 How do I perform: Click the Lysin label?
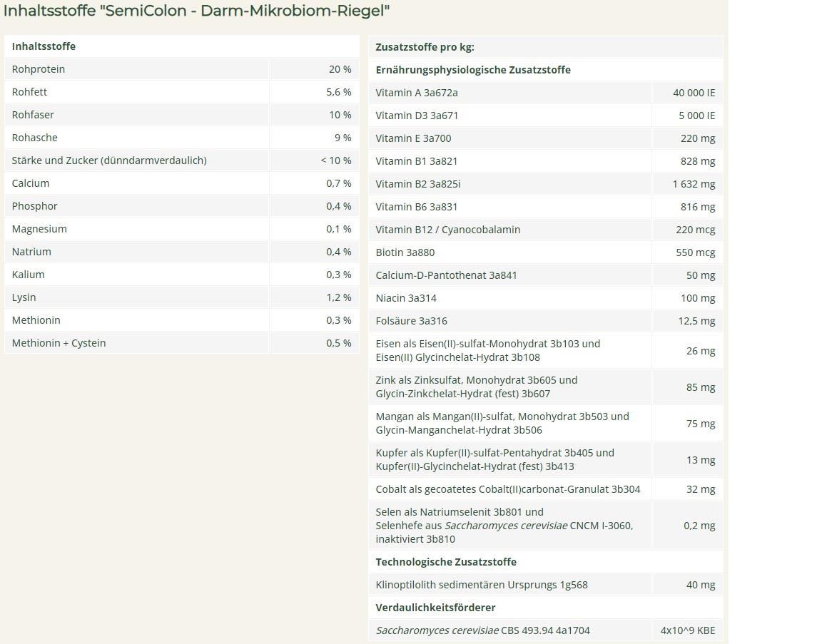click(x=24, y=297)
